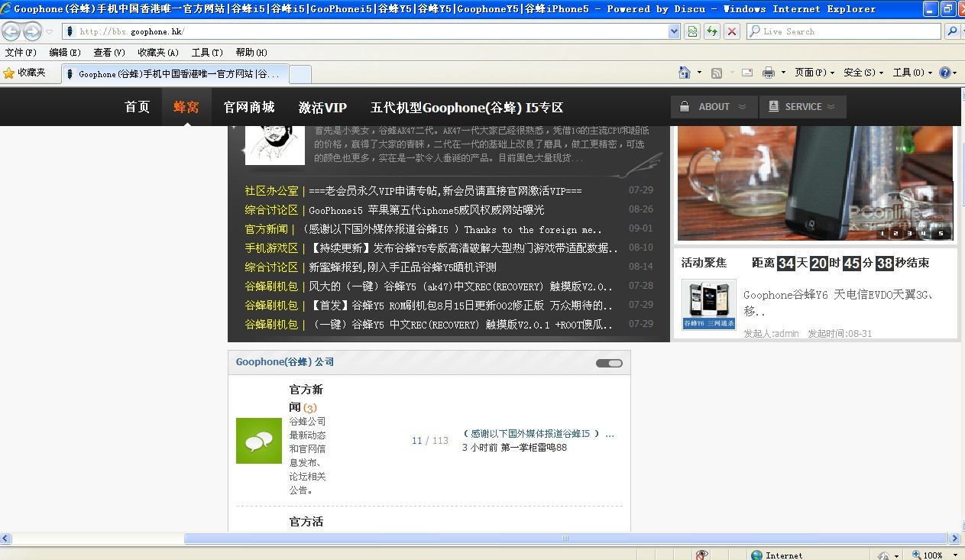
Task: Switch slideshow to slide 5
Action: tap(941, 233)
